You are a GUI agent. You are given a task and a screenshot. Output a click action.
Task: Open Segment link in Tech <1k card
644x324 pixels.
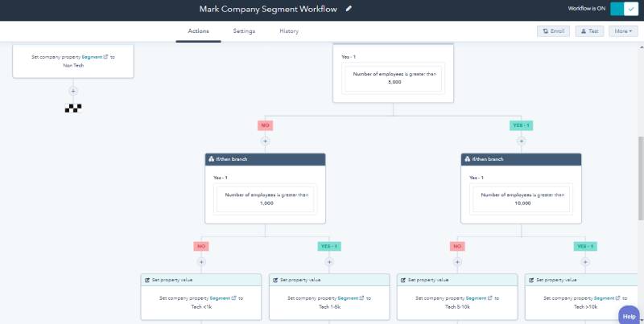[223, 298]
